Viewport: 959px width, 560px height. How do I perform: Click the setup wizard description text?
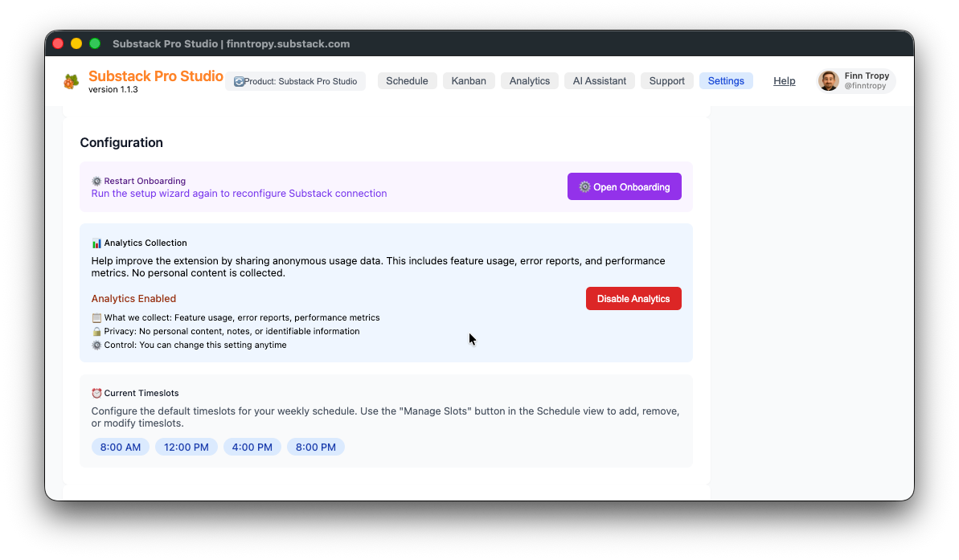click(x=239, y=193)
